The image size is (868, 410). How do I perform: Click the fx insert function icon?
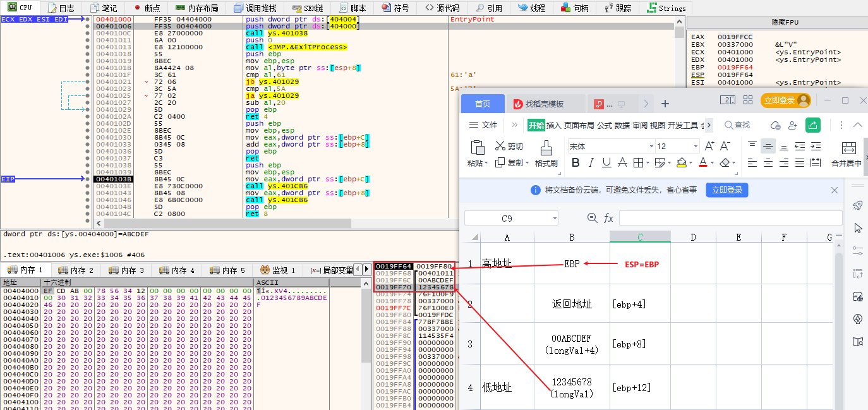[x=608, y=218]
